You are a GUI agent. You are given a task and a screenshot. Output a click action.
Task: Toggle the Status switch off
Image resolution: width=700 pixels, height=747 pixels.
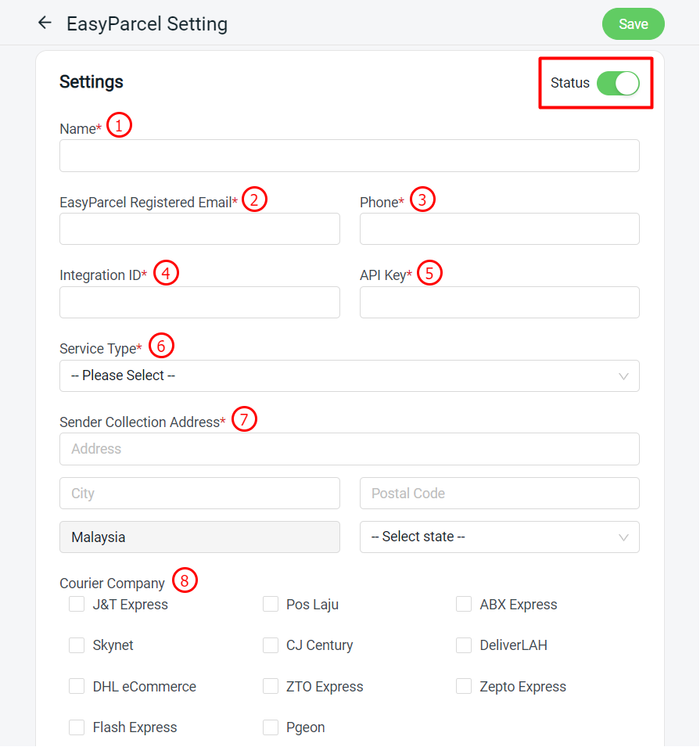pos(618,84)
